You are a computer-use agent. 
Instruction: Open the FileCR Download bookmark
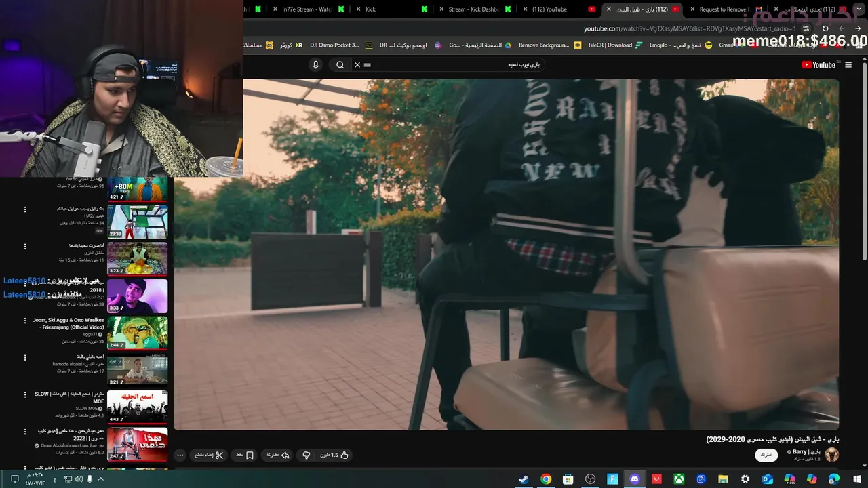[616, 45]
